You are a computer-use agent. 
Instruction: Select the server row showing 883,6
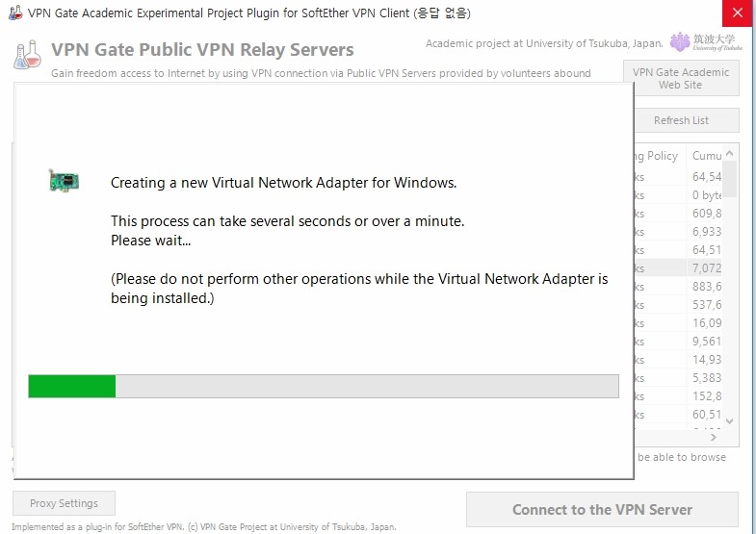[679, 287]
